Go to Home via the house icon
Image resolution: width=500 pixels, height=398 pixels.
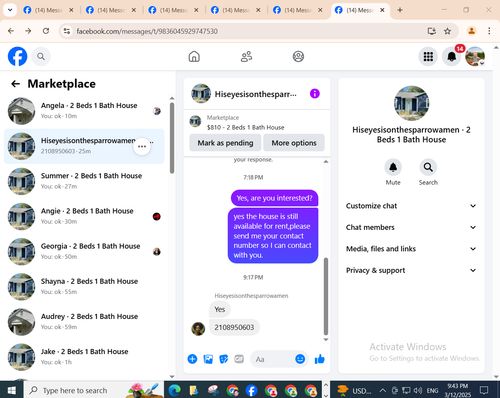pos(194,56)
